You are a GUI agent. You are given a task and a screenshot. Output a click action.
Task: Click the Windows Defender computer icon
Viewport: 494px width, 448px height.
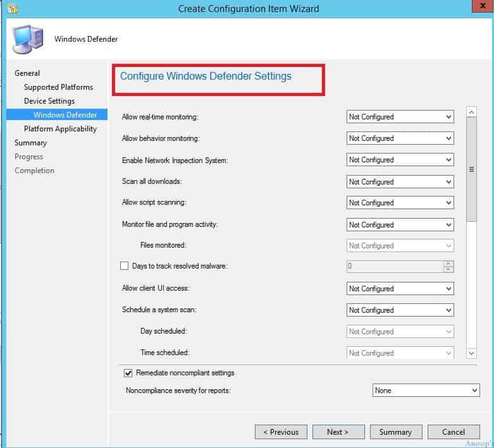tap(28, 39)
